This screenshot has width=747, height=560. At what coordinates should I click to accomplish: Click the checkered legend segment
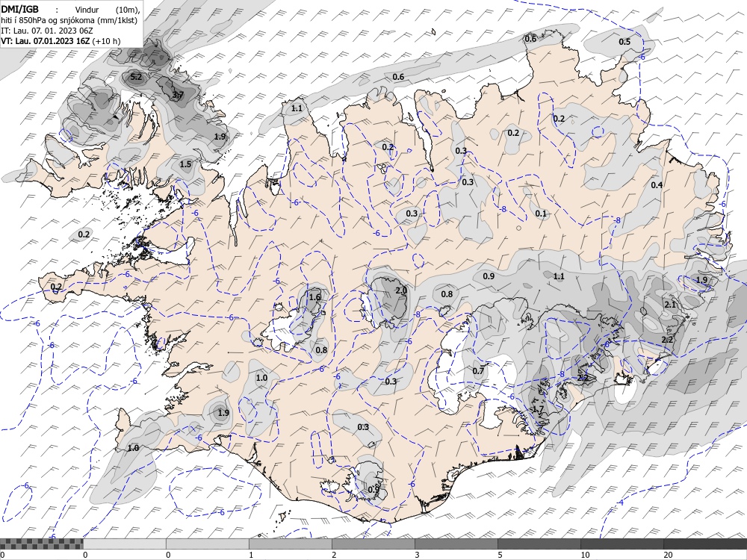[x=41, y=544]
